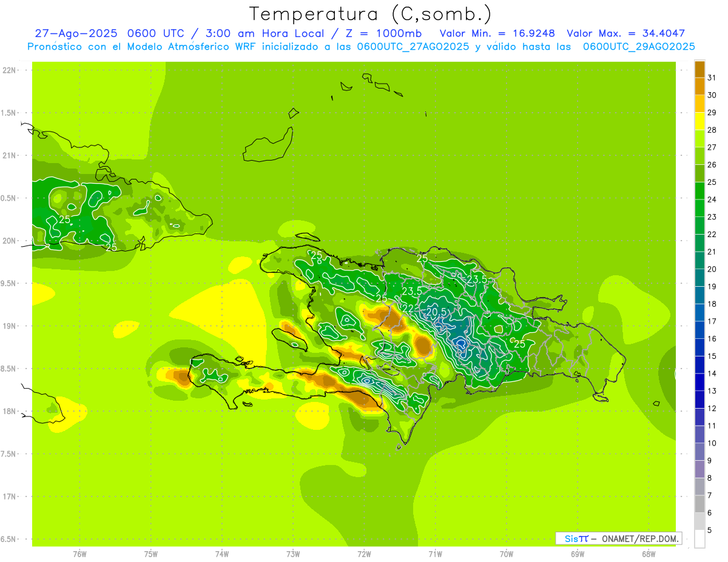Click the purple swatch between 9 and 10

click(699, 452)
